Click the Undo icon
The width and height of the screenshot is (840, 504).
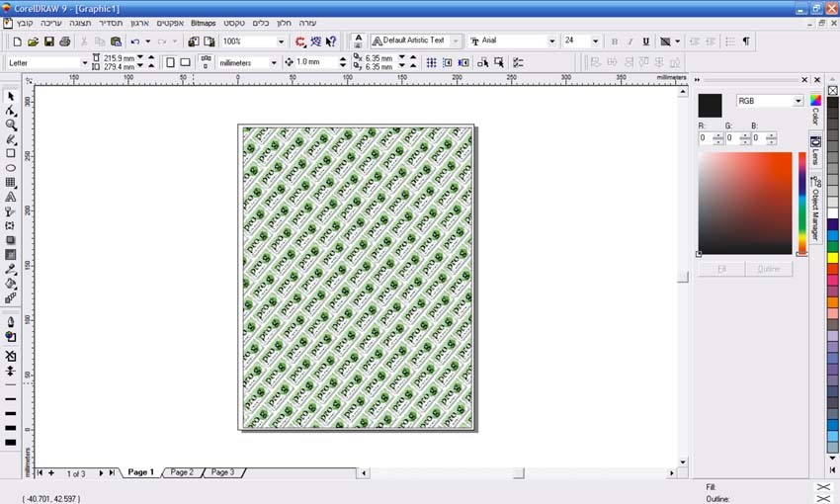(135, 42)
